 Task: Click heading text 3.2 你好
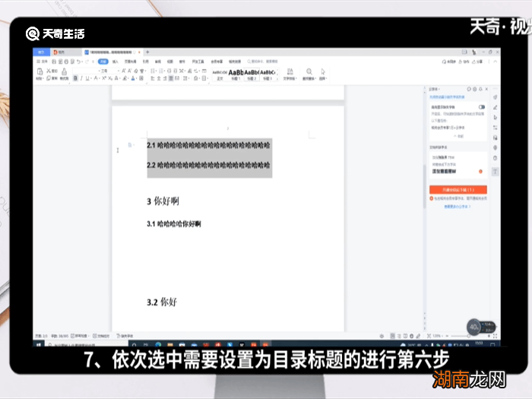(x=162, y=302)
